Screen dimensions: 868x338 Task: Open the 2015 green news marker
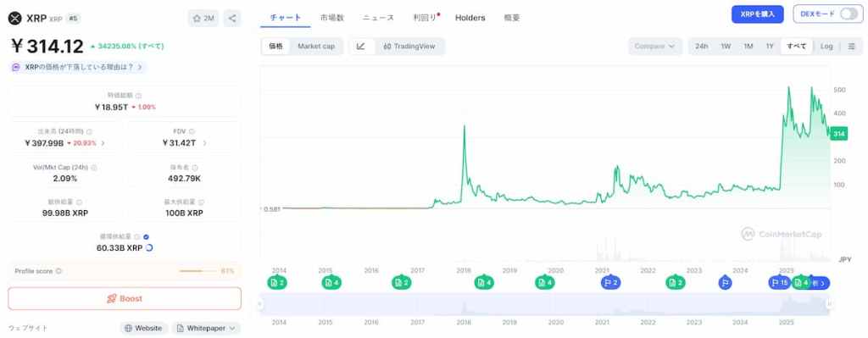pos(331,283)
